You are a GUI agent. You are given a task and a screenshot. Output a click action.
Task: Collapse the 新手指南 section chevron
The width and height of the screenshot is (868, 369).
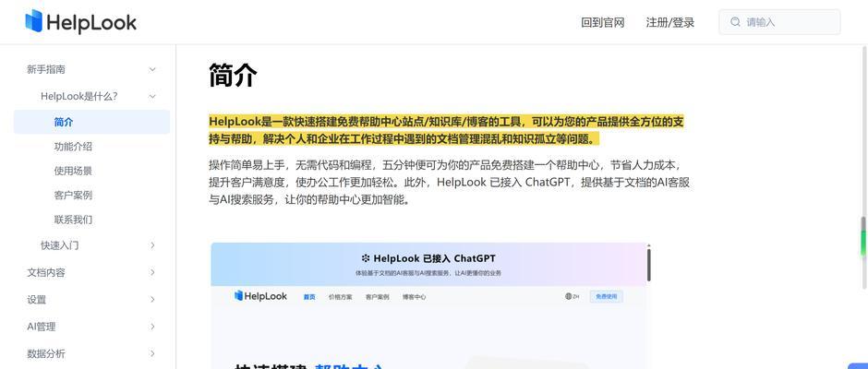(152, 69)
